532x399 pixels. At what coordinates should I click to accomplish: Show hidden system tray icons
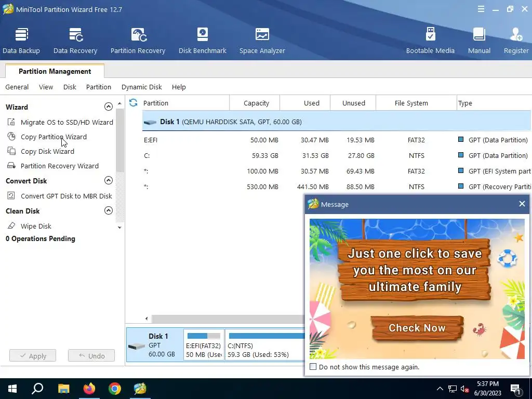coord(440,389)
